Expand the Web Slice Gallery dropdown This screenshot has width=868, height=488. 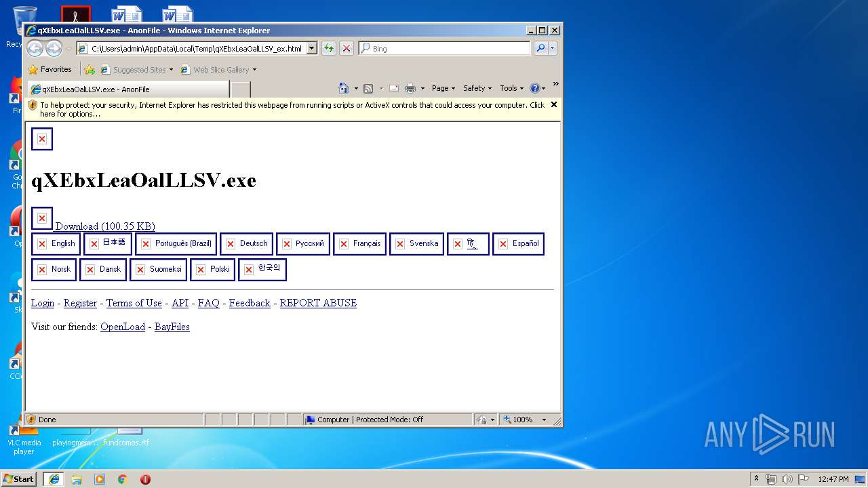click(x=254, y=69)
